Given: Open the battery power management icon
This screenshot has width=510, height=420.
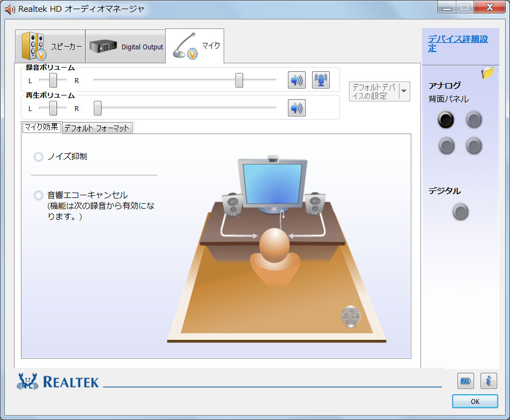Looking at the screenshot, I should [x=465, y=381].
